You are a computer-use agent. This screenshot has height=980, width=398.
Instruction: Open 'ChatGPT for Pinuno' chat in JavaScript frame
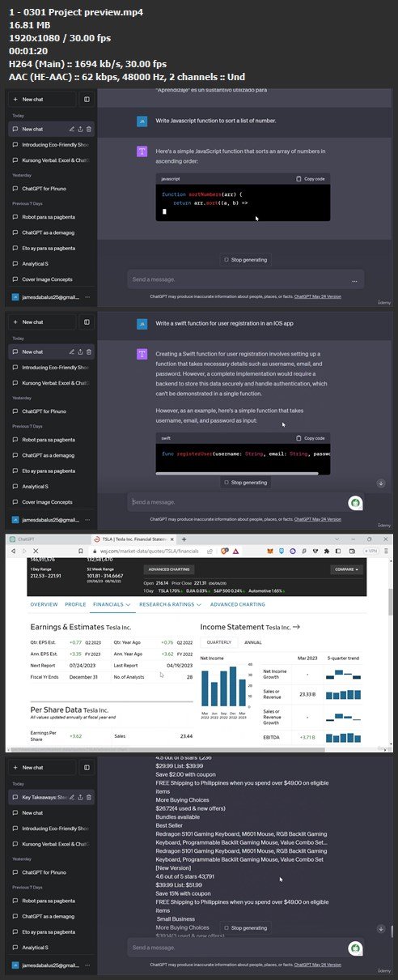(51, 189)
